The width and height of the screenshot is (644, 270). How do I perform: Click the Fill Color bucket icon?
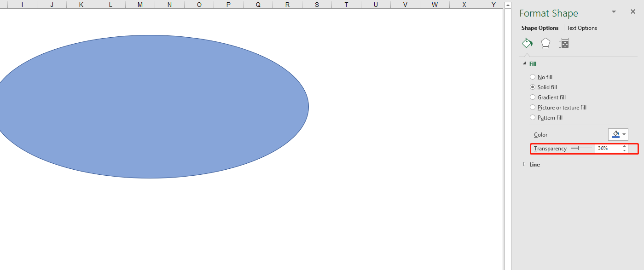pos(615,134)
